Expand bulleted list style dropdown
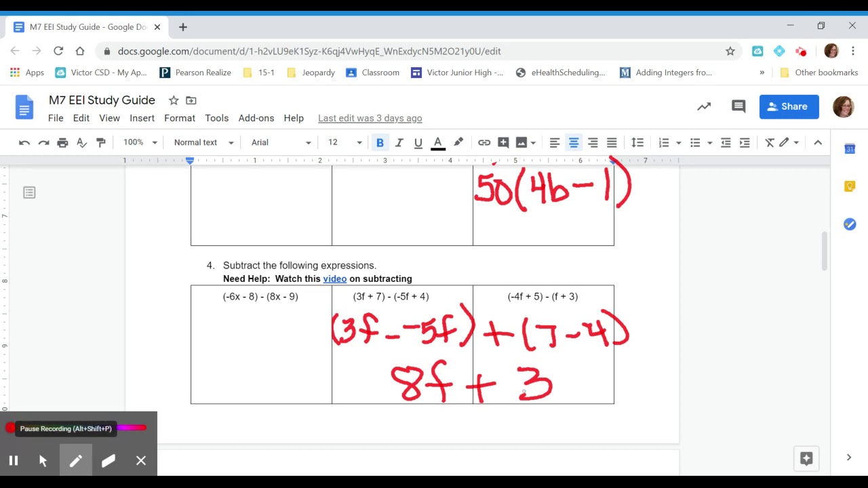868x488 pixels. pyautogui.click(x=709, y=142)
